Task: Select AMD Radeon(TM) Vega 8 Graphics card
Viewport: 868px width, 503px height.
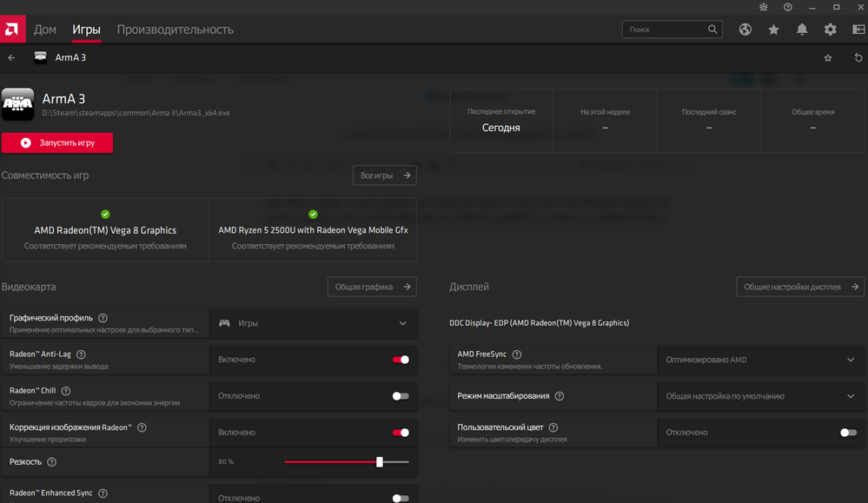Action: [x=105, y=230]
